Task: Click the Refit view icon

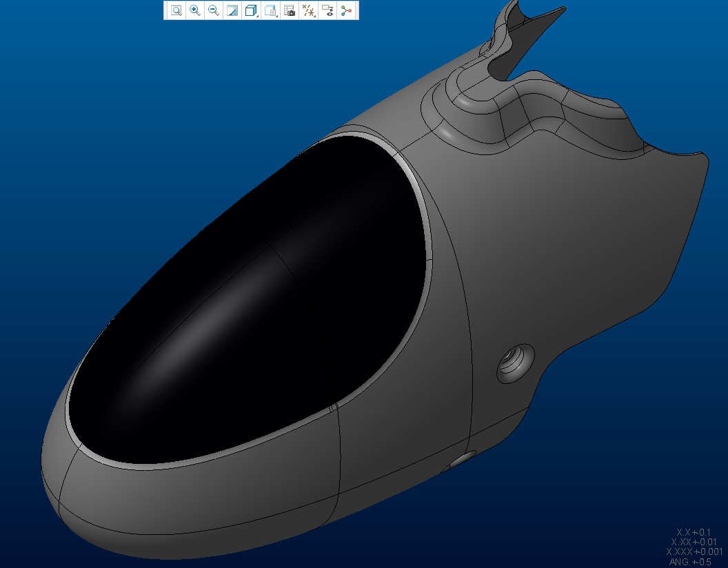Action: [176, 10]
